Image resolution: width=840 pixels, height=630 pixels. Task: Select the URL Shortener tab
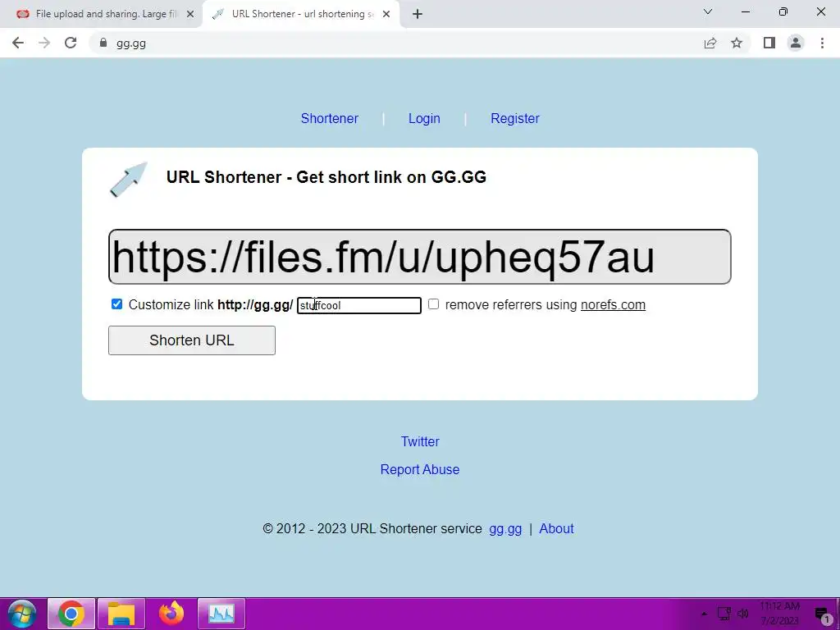pyautogui.click(x=301, y=14)
